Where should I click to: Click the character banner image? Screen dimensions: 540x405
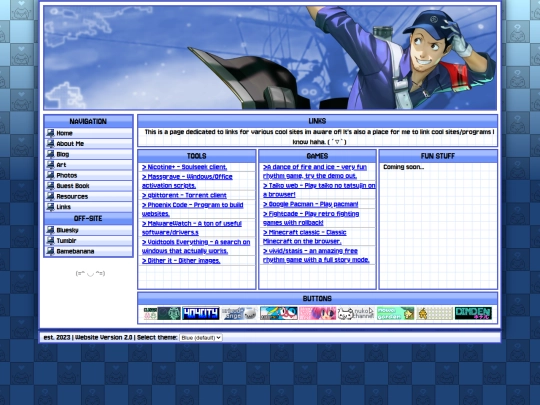pos(270,58)
